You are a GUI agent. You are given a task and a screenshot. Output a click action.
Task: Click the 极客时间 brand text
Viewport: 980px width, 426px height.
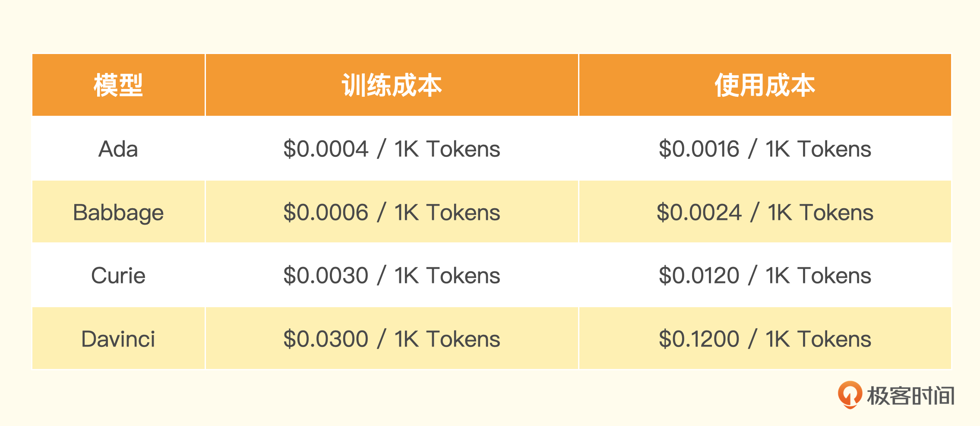point(911,396)
